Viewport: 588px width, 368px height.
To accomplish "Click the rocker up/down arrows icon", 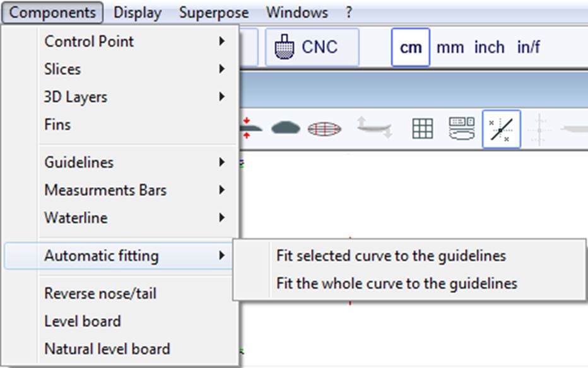I will [373, 128].
